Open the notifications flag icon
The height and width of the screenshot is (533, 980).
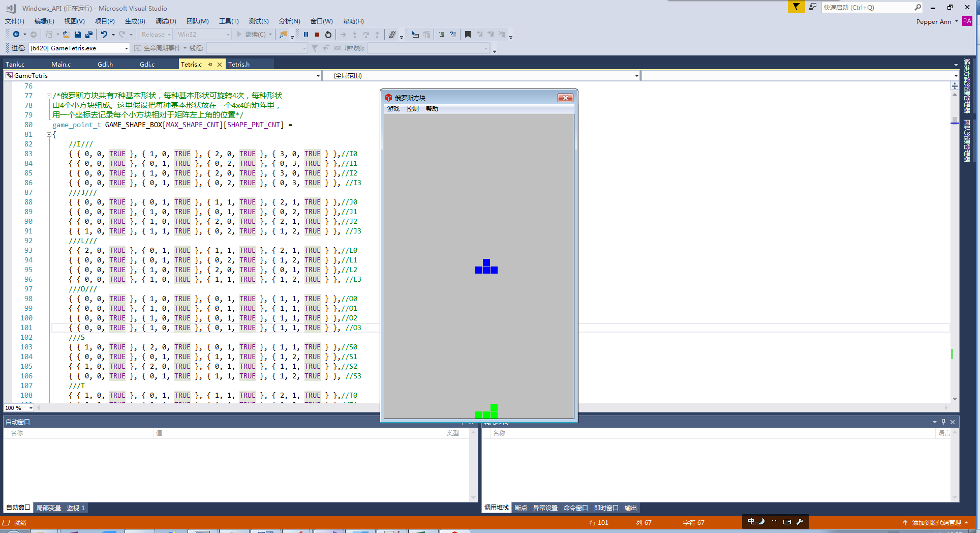796,7
